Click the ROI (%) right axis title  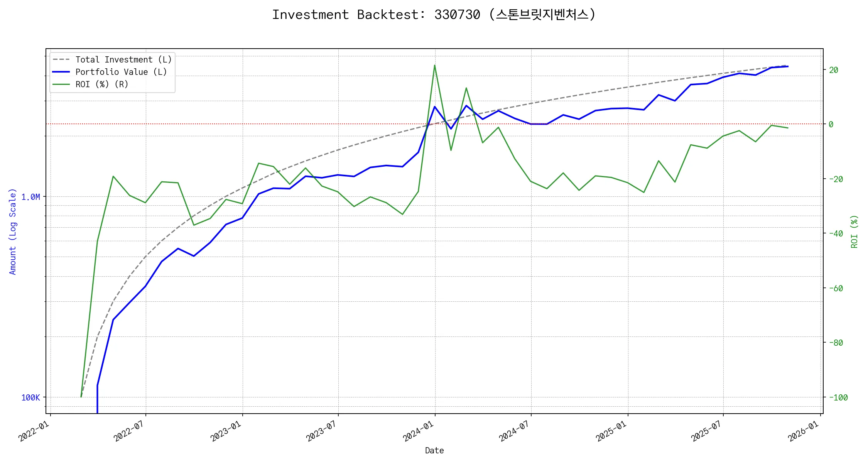854,231
